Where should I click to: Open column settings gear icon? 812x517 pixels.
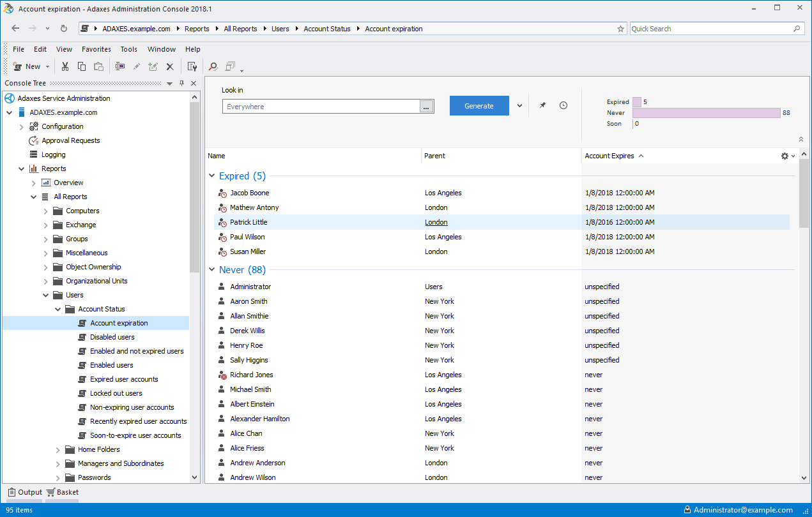(x=785, y=156)
